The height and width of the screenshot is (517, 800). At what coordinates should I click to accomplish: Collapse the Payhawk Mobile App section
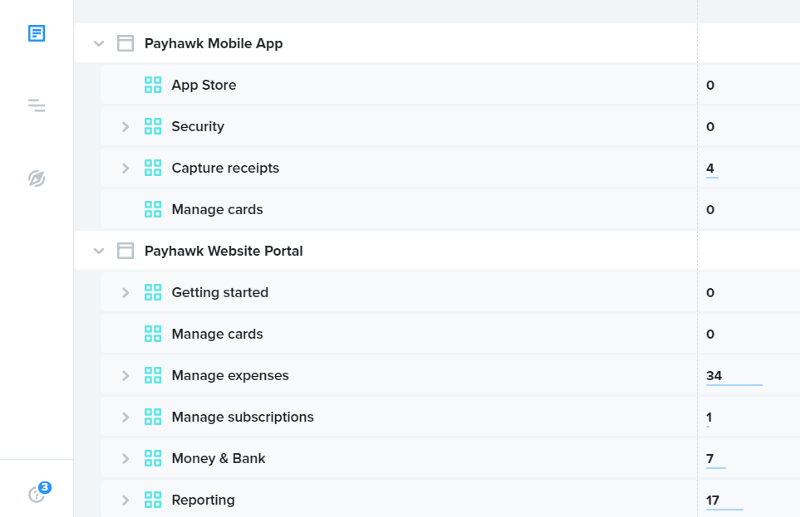(99, 44)
